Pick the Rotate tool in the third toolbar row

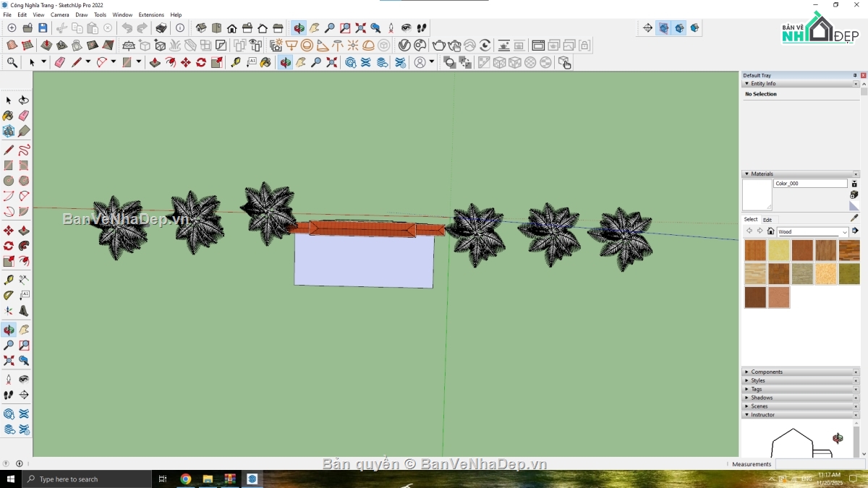(201, 63)
